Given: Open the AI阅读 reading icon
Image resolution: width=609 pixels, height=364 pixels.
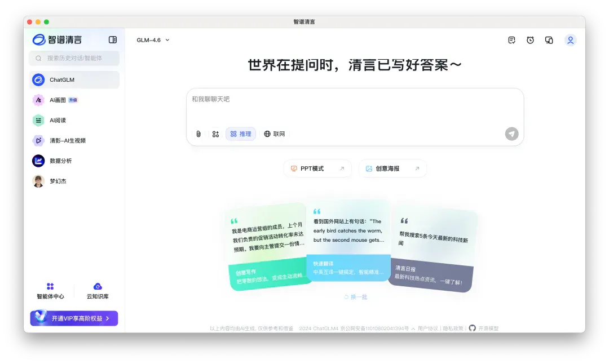Looking at the screenshot, I should pyautogui.click(x=38, y=120).
